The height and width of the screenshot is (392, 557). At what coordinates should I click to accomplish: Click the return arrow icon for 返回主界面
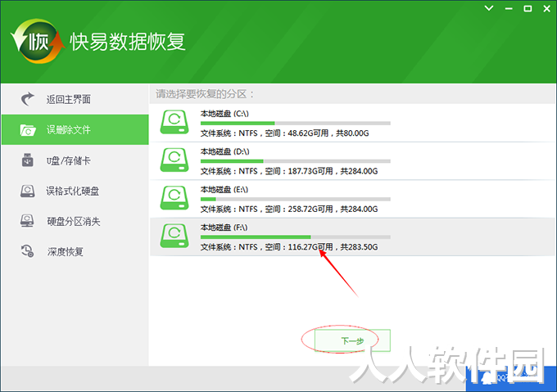pos(27,99)
